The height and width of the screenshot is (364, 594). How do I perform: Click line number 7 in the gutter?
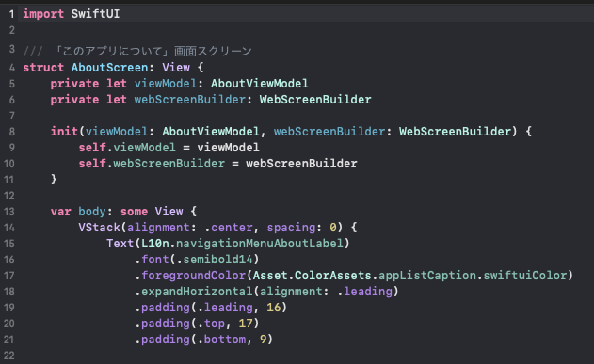(x=11, y=116)
